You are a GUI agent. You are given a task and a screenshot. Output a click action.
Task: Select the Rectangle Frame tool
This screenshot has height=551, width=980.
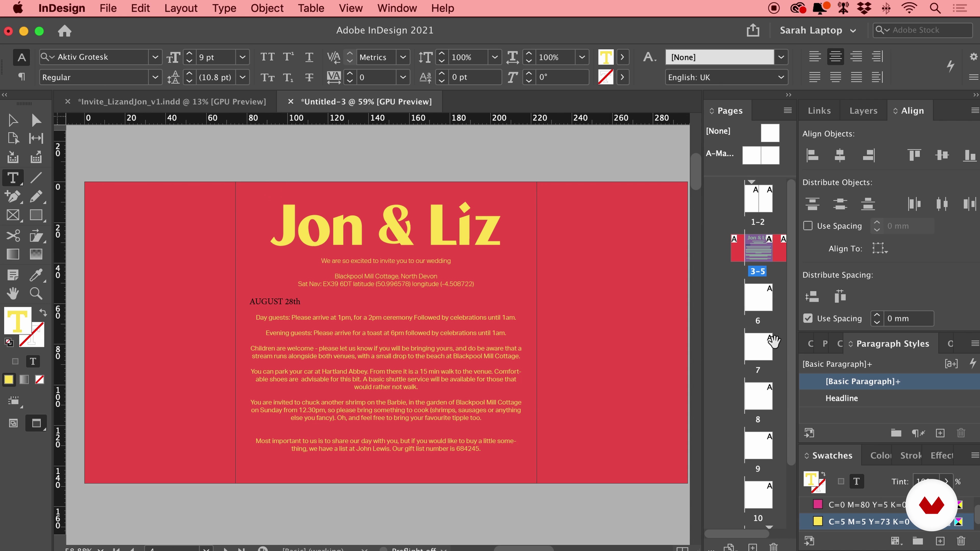click(13, 215)
